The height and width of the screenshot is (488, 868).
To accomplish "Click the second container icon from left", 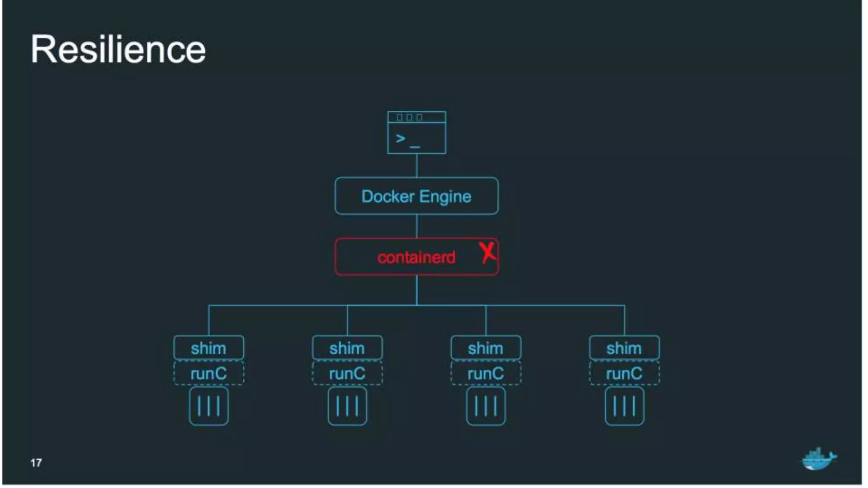I will tap(347, 406).
